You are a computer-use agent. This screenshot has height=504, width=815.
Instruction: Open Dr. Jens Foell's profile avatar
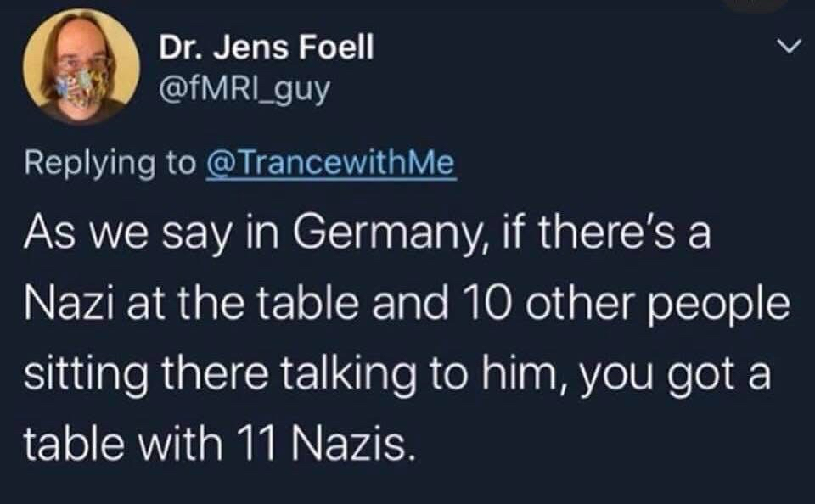coord(81,66)
